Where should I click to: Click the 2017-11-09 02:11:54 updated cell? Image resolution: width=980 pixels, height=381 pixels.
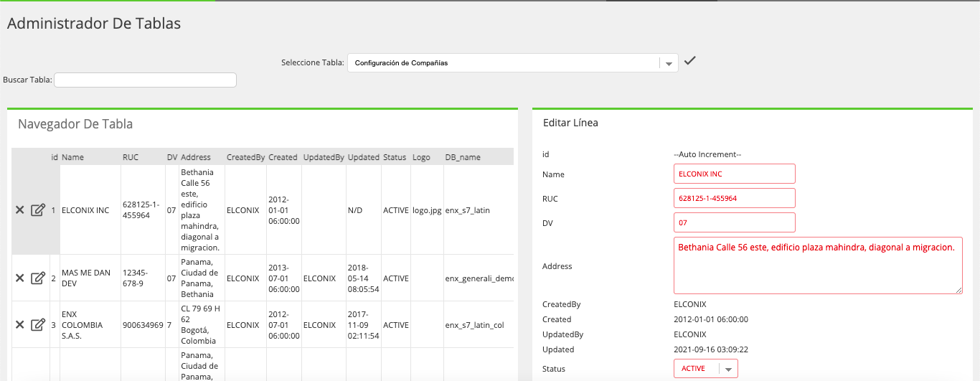coord(364,324)
